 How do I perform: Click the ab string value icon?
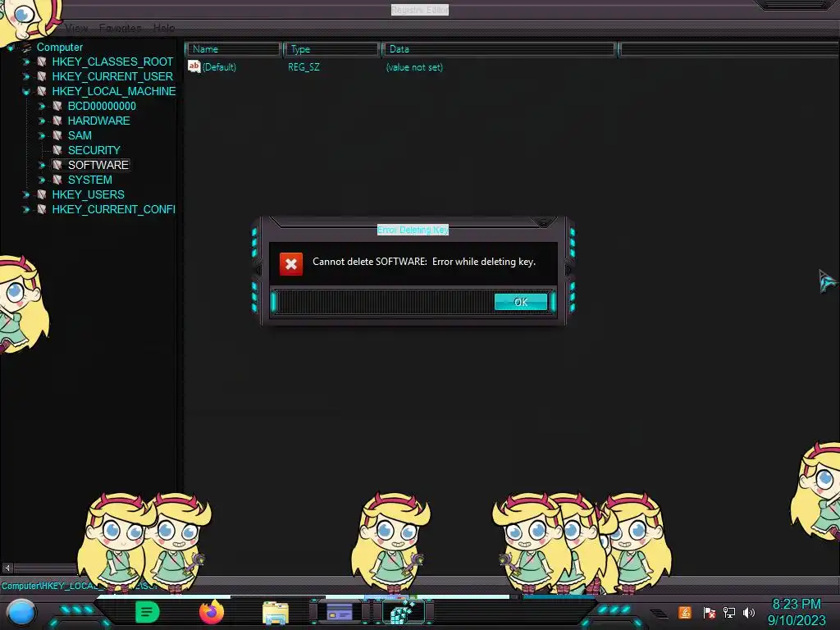[x=194, y=66]
